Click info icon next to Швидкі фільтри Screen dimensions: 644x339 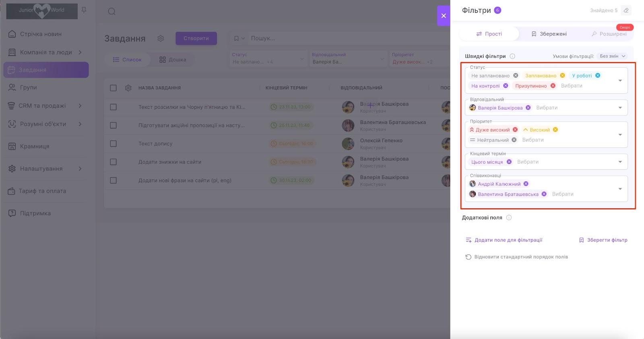tap(512, 56)
